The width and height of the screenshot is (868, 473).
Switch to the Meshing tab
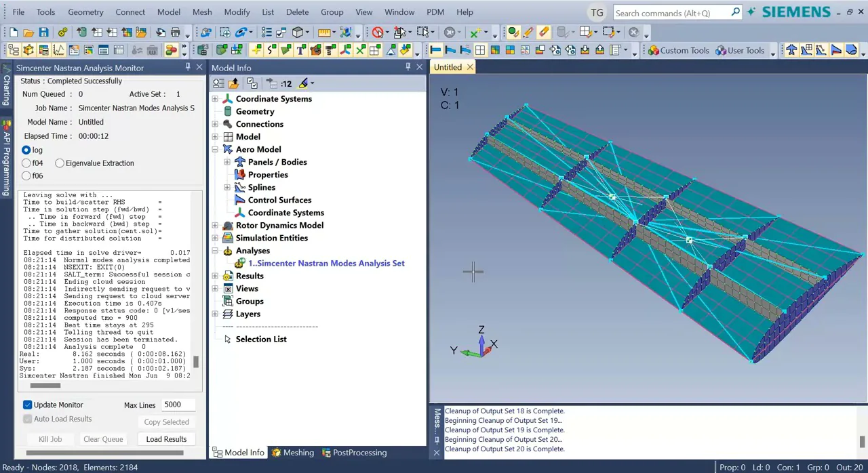pyautogui.click(x=293, y=453)
